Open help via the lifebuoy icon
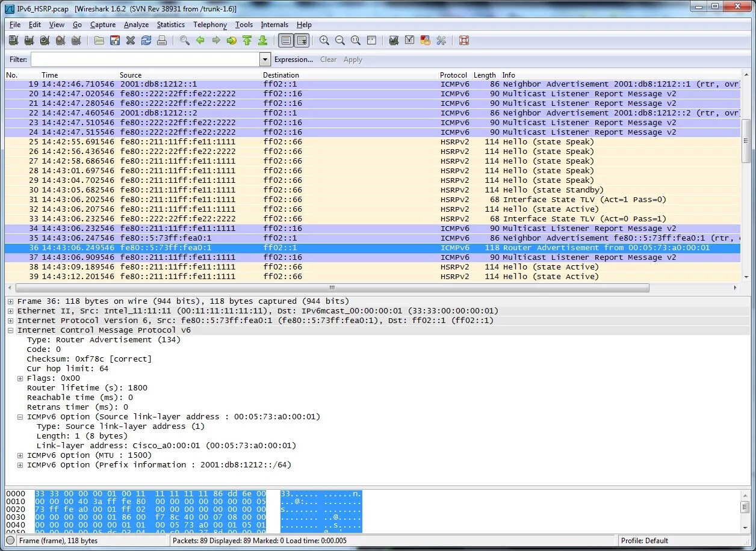The height and width of the screenshot is (551, 756). point(464,40)
